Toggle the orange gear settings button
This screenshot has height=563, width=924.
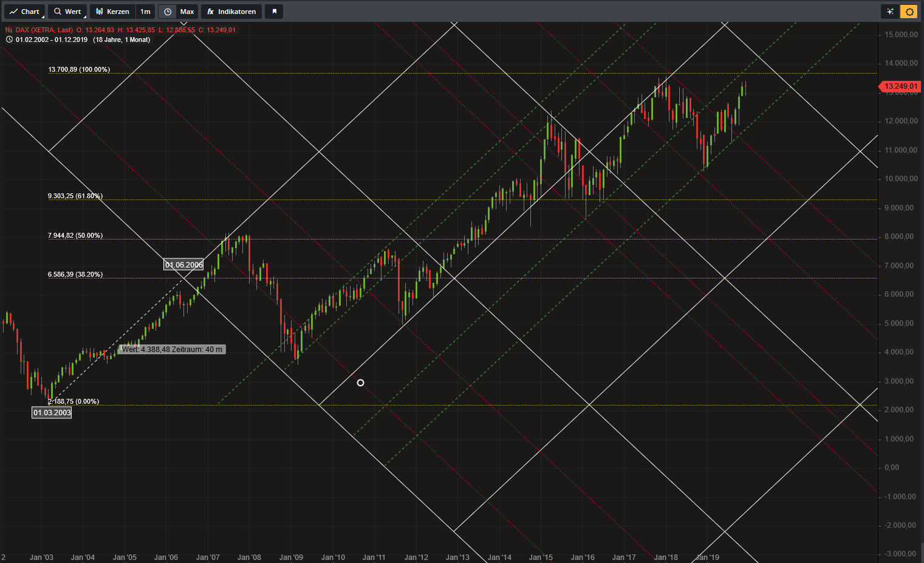909,12
